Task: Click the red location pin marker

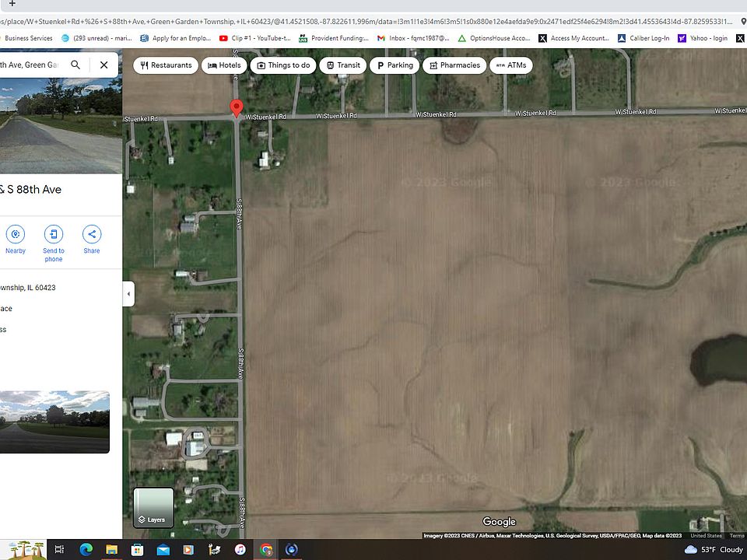Action: [237, 108]
